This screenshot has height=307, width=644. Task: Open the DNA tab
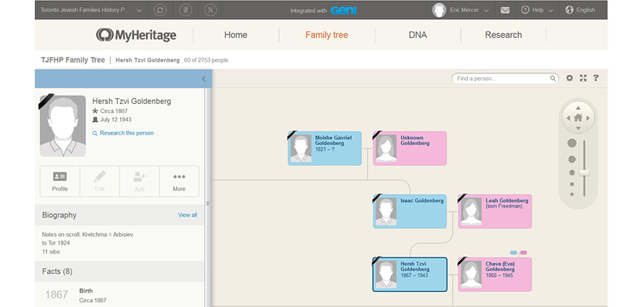point(418,35)
